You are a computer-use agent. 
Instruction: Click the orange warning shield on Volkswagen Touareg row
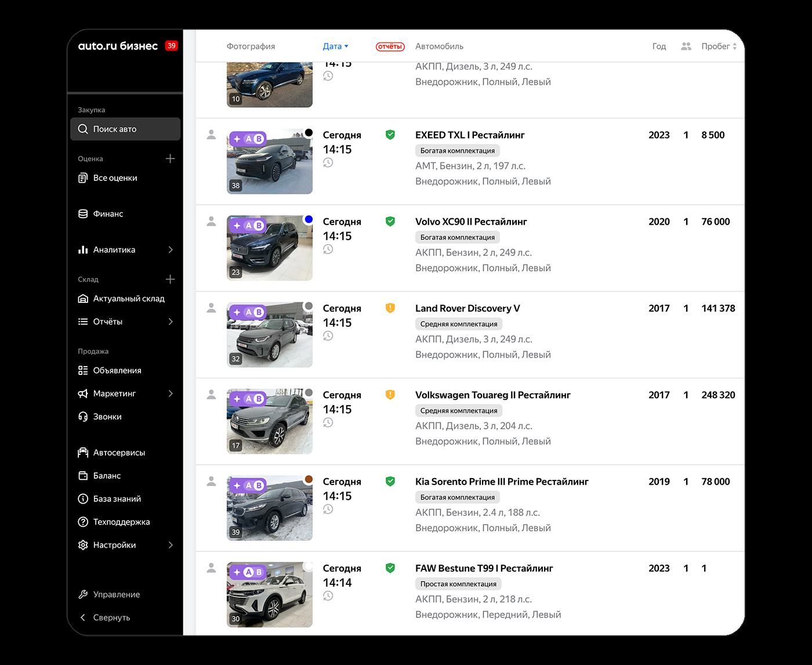[x=390, y=395]
